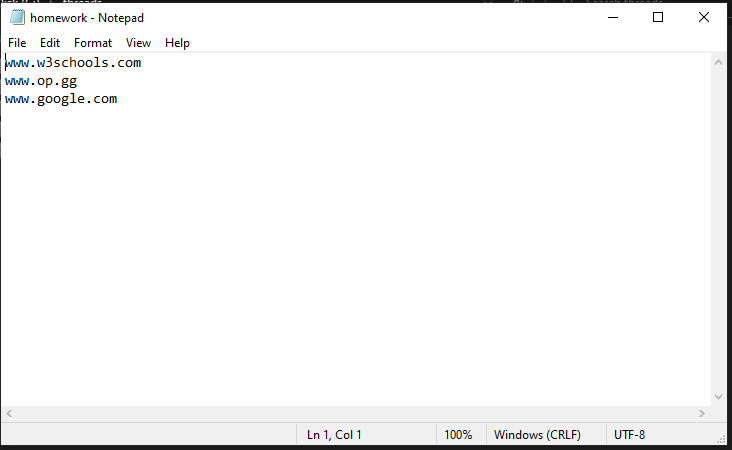
Task: Click the vertical scrollbar up arrow
Action: point(718,63)
